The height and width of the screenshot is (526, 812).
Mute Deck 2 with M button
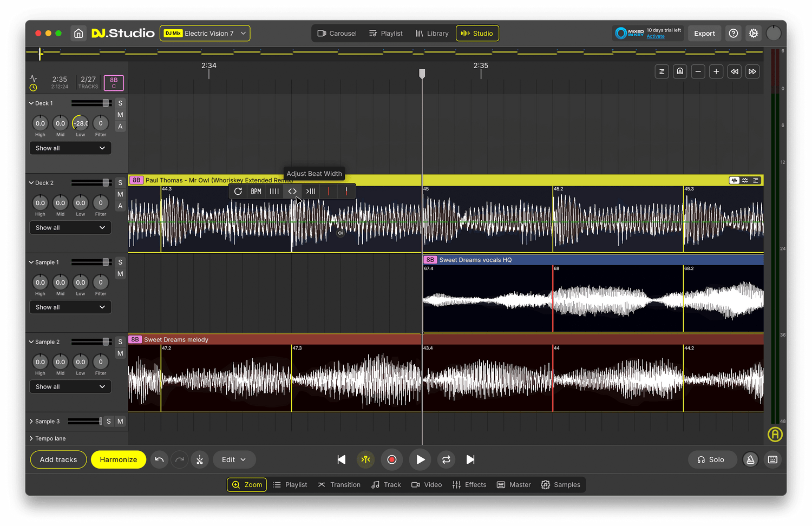click(x=120, y=194)
